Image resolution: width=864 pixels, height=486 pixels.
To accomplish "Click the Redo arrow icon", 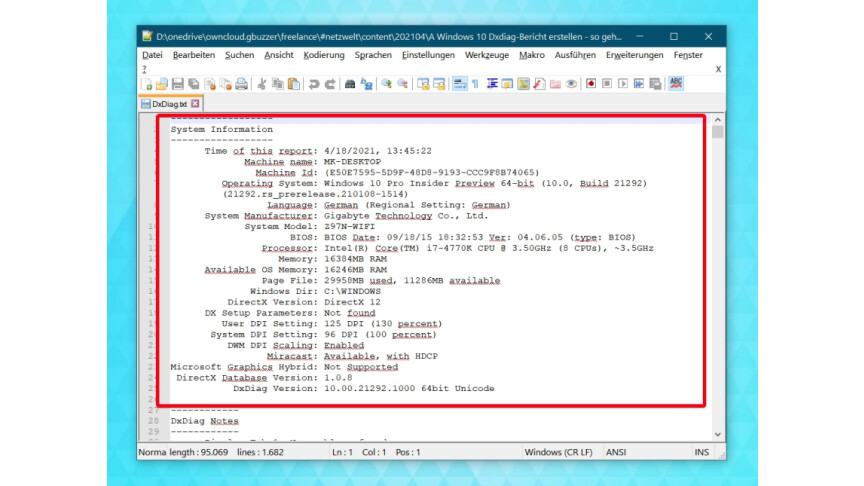I will click(x=330, y=84).
